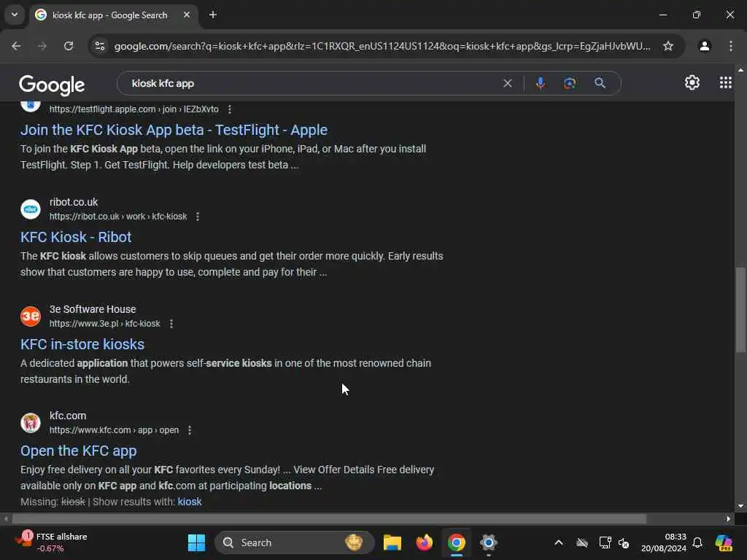Open File Explorer from taskbar
The height and width of the screenshot is (560, 747).
392,542
